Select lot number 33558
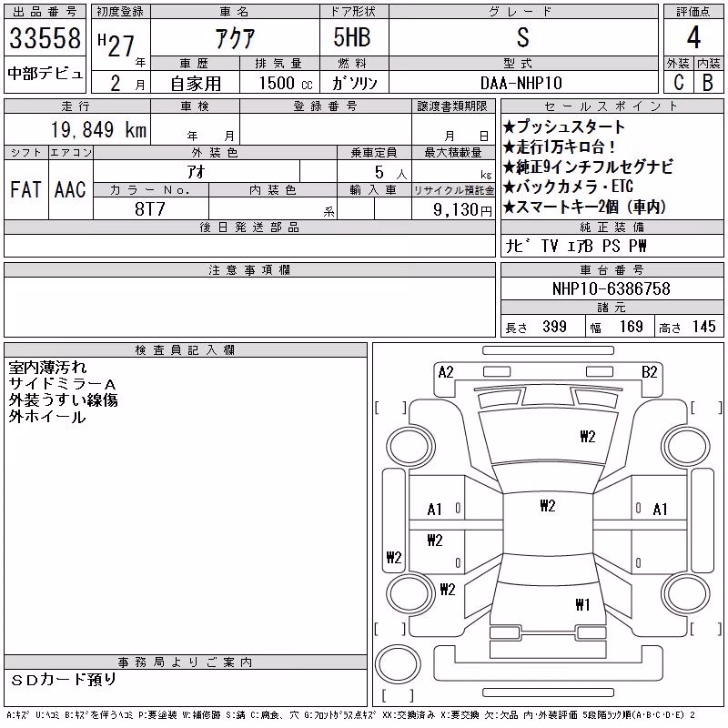728x728 pixels. pos(45,38)
